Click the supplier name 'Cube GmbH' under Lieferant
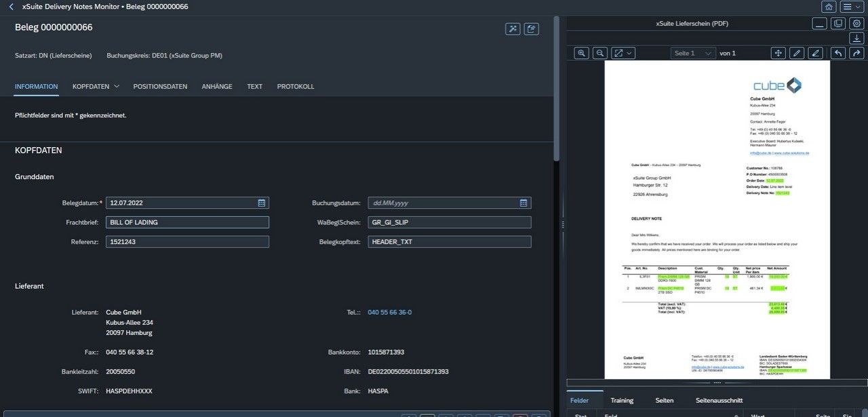 [123, 313]
